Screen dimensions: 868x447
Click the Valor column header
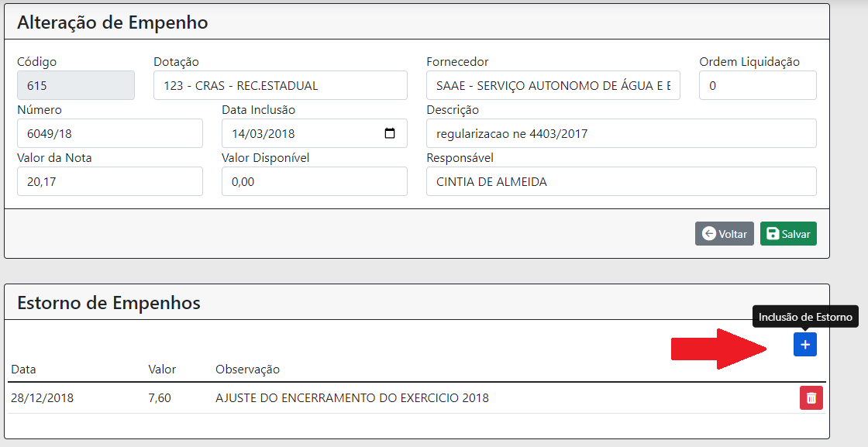click(x=162, y=370)
